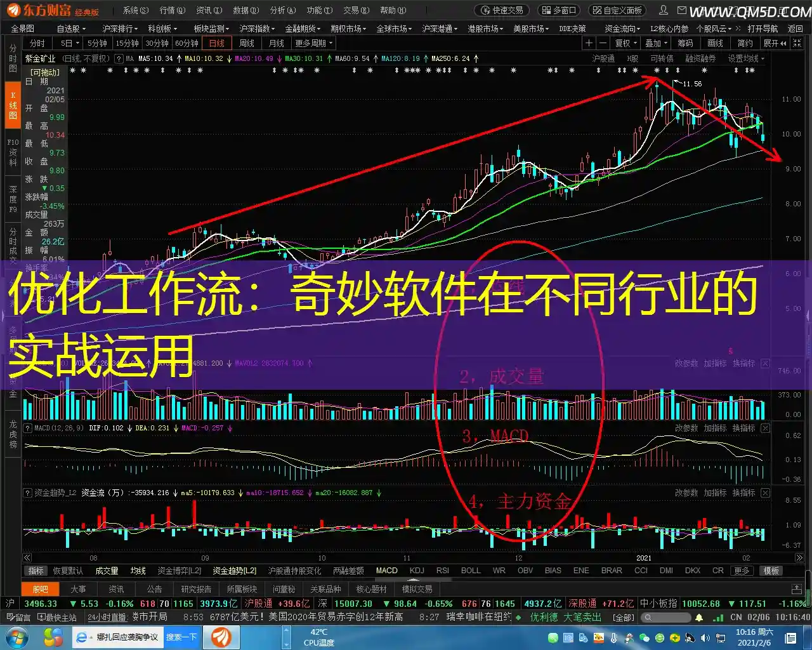The width and height of the screenshot is (812, 650).
Task: Open 多窗口 multi-window button
Action: [560, 10]
